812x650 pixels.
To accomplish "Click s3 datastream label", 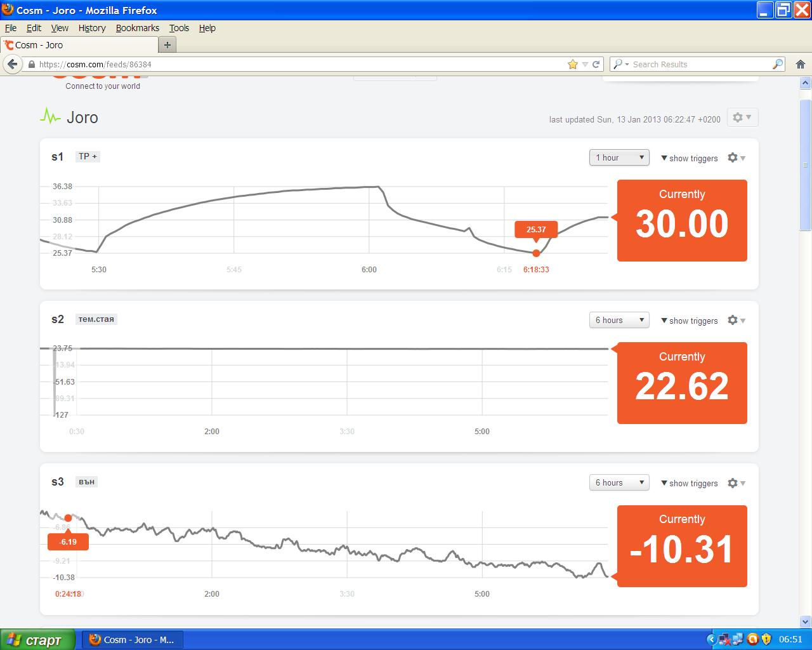I will click(57, 482).
